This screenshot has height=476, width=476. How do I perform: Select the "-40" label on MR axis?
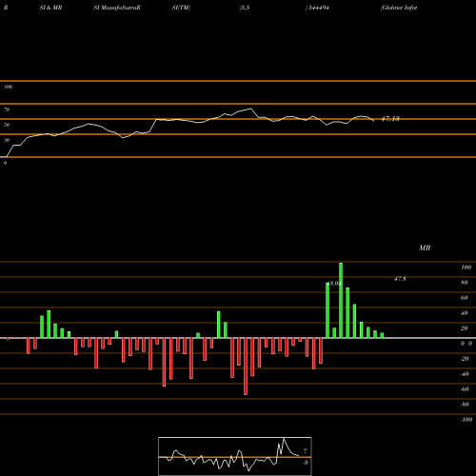(465, 374)
